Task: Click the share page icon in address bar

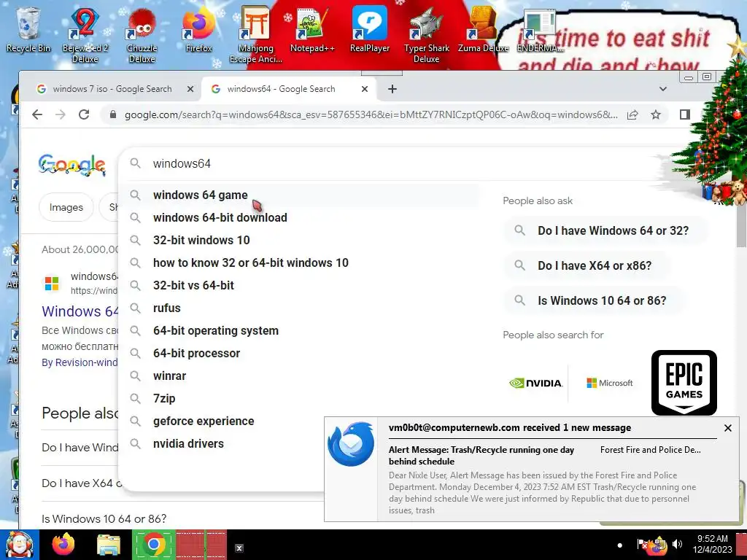Action: pos(632,114)
